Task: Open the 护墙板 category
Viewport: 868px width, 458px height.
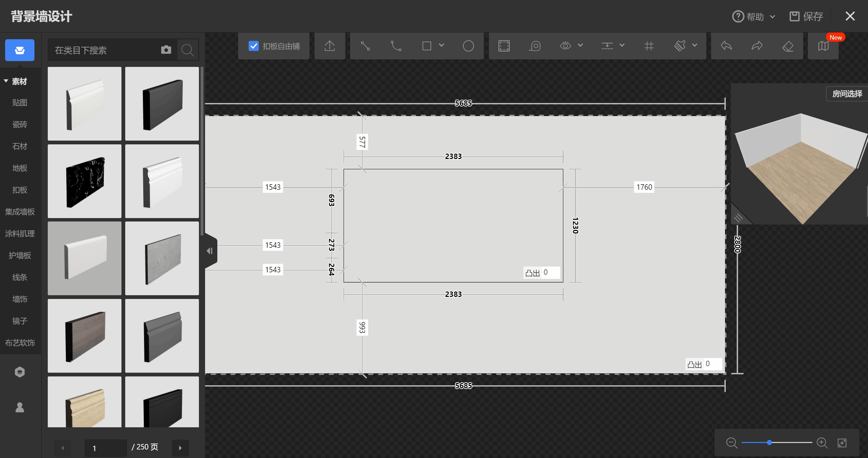Action: coord(20,256)
